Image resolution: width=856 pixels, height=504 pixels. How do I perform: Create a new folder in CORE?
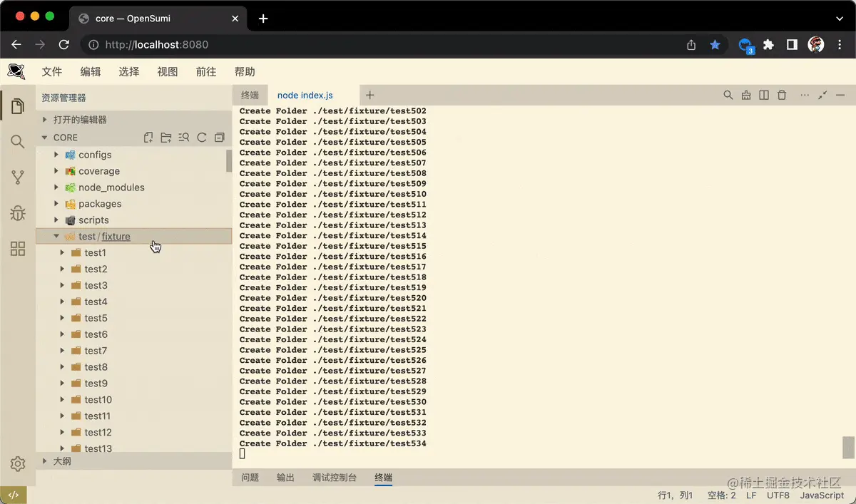tap(165, 137)
